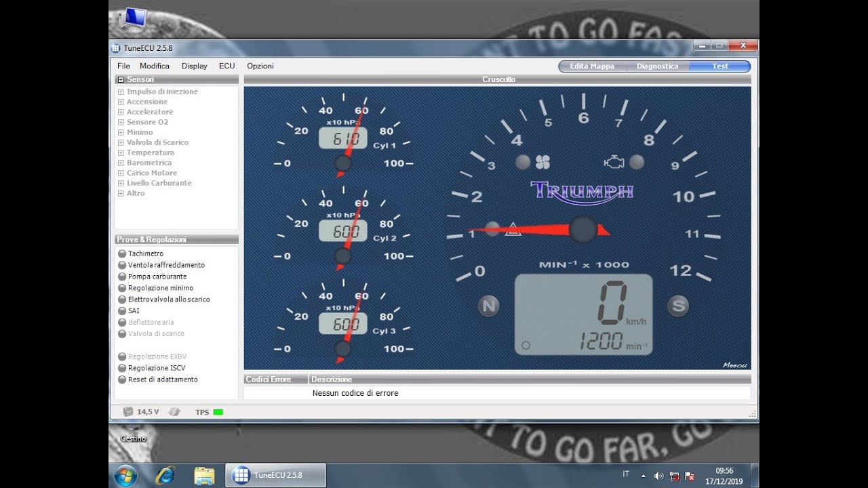
Task: Expand the Temperatura sensor node
Action: [x=121, y=152]
